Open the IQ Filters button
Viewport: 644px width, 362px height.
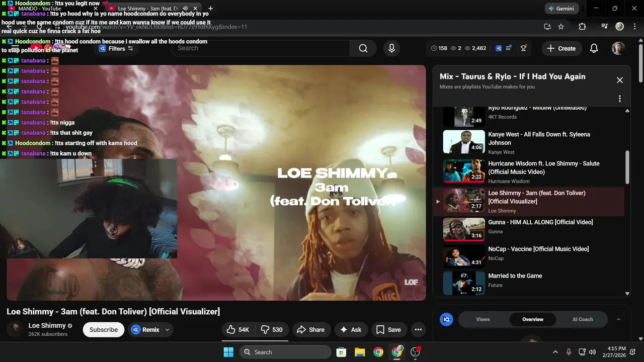tap(116, 49)
